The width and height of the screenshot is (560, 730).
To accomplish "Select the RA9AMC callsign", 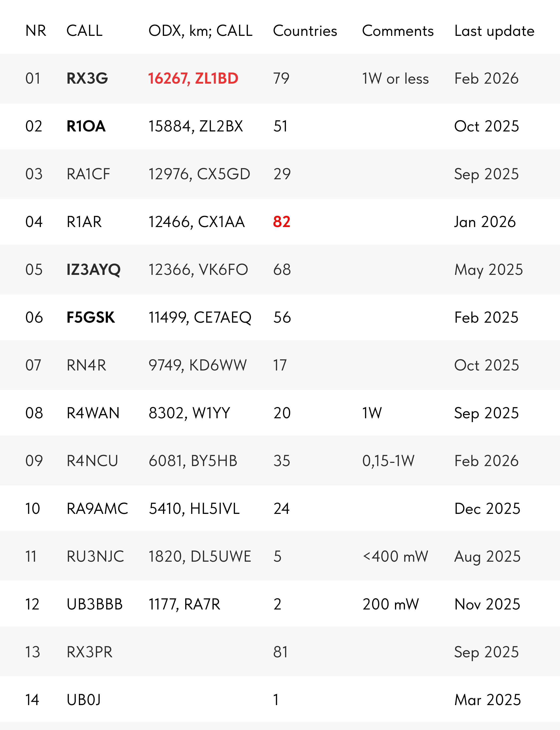I will pos(97,509).
